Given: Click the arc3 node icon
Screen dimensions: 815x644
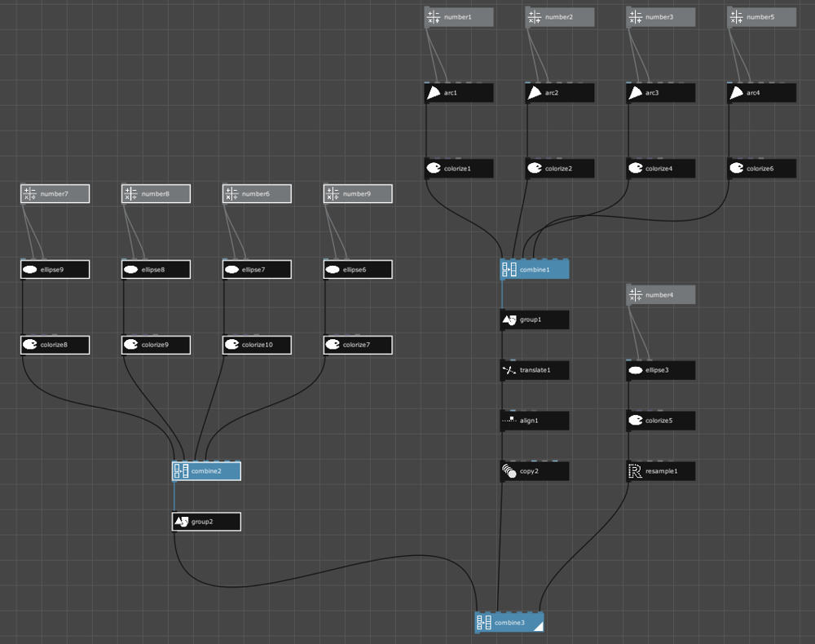Looking at the screenshot, I should [635, 92].
